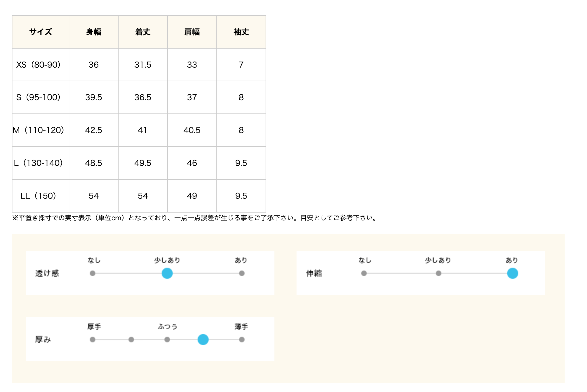Viewport: 587px width, 392px height.
Task: Click the blue selected dot on 厚み scale
Action: (x=203, y=340)
